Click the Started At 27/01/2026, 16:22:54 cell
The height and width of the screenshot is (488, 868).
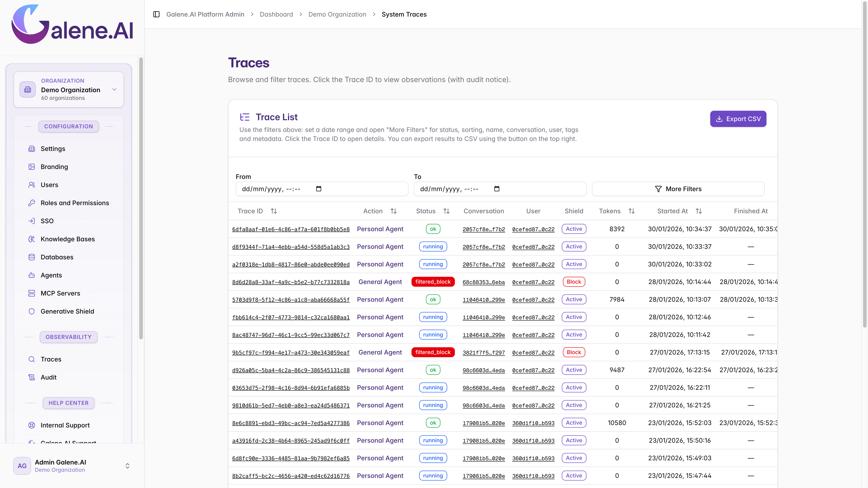click(680, 370)
